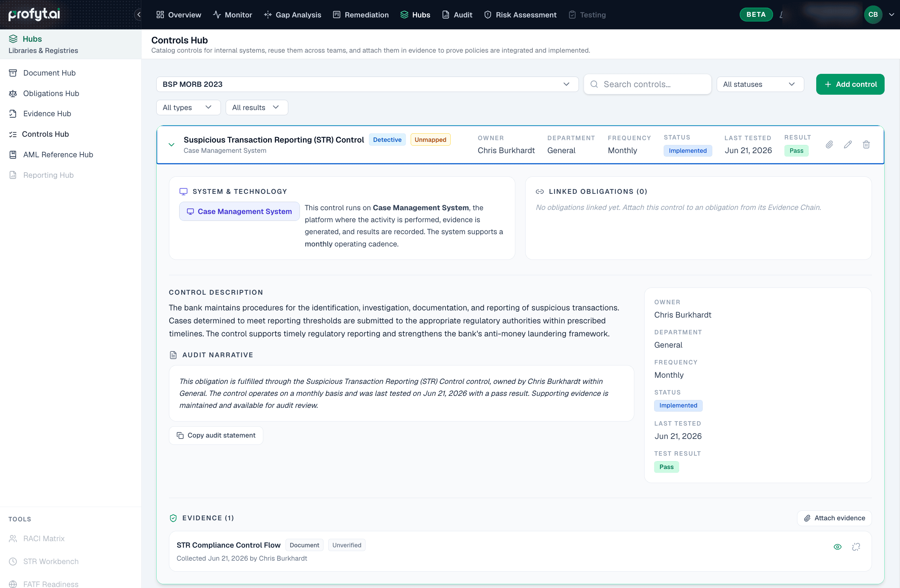900x588 pixels.
Task: Click the BETA badge
Action: (x=756, y=14)
